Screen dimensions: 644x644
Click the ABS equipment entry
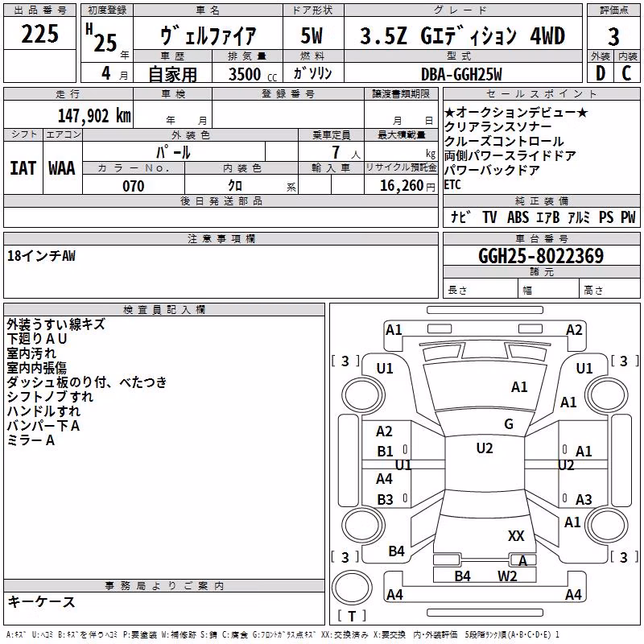518,217
